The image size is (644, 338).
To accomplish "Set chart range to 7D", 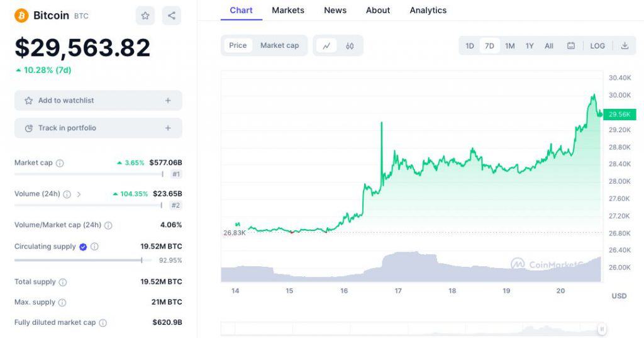I will pos(489,46).
